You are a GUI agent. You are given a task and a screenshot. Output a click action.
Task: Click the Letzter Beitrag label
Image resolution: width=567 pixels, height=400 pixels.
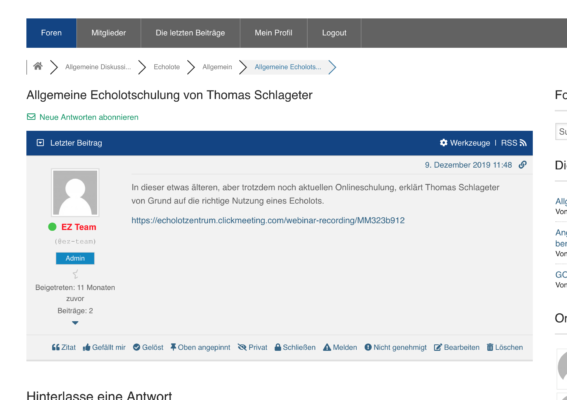point(76,143)
